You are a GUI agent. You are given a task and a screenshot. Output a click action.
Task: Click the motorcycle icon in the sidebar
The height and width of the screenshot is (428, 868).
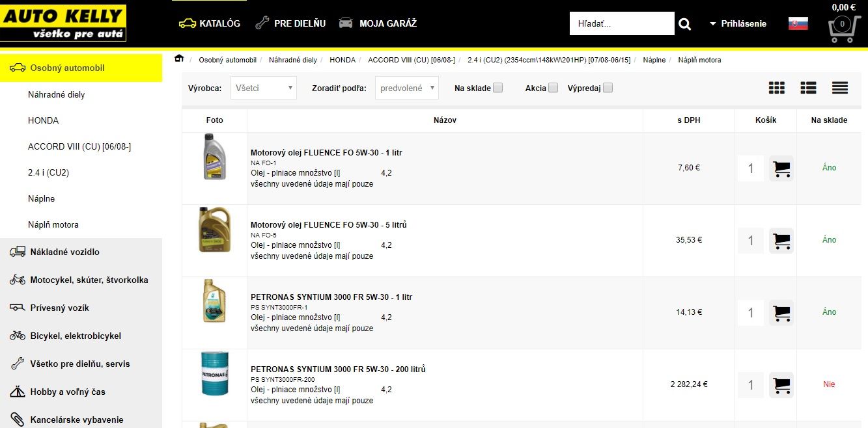(x=18, y=280)
